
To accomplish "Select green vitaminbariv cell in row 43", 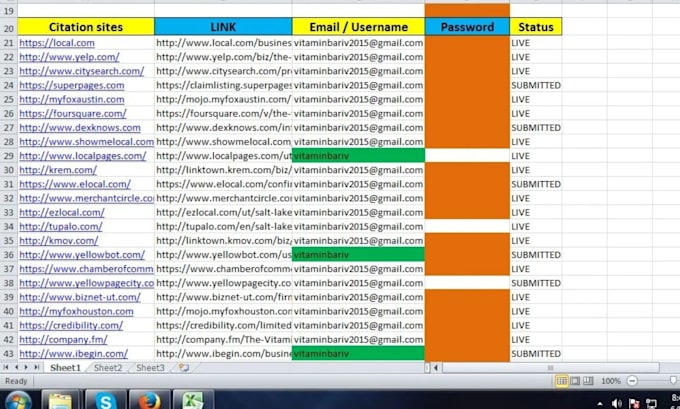I will click(358, 353).
